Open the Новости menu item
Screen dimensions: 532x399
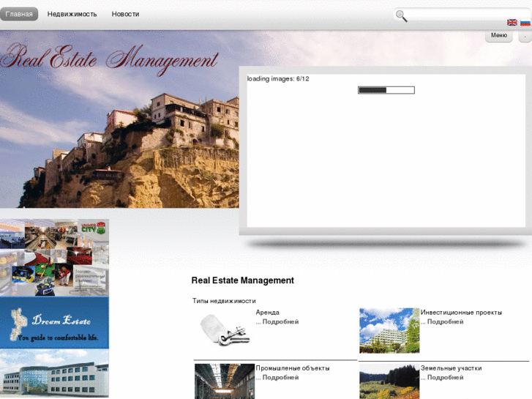click(125, 14)
